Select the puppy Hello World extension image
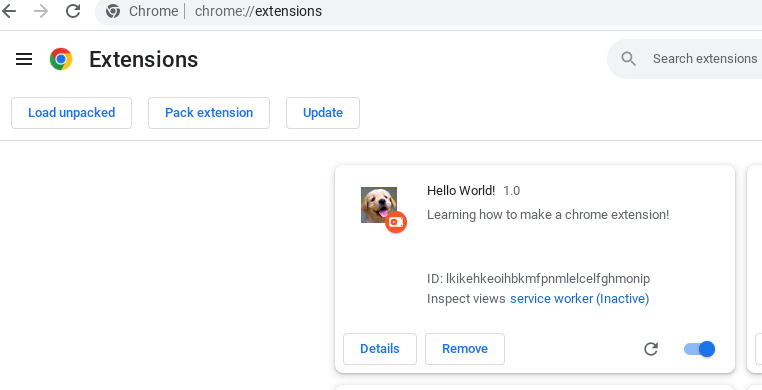 click(x=379, y=205)
